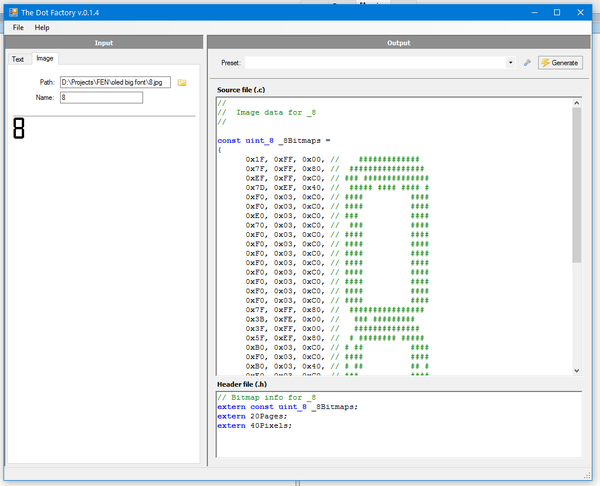
Task: Click the preview image of digit 8
Action: tap(18, 129)
